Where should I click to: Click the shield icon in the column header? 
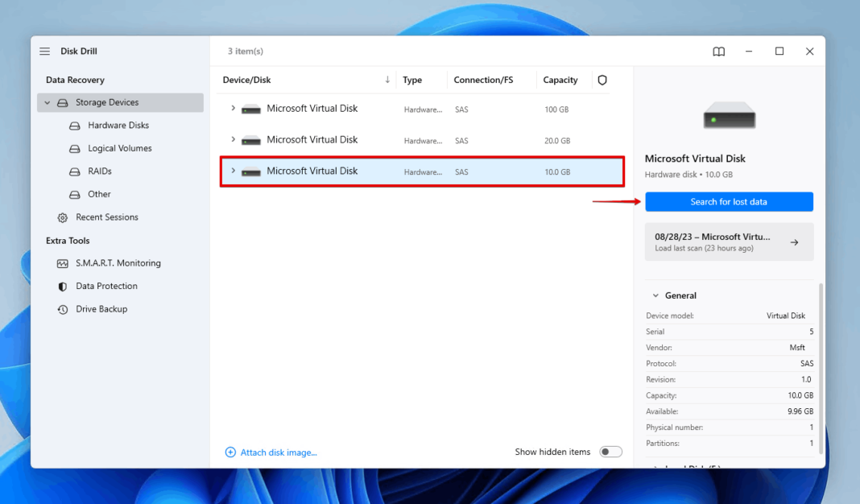pyautogui.click(x=602, y=80)
